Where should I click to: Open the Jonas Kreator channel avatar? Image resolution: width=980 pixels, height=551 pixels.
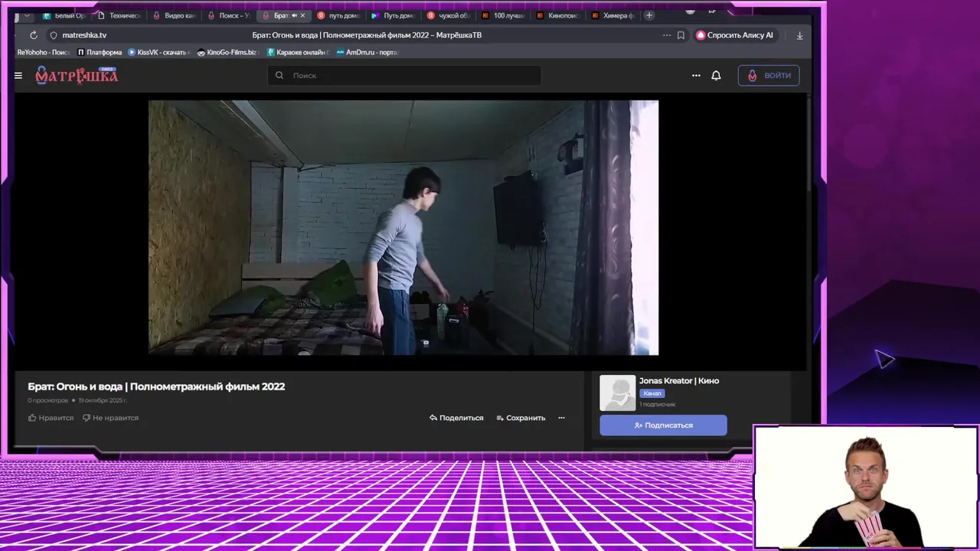point(617,393)
